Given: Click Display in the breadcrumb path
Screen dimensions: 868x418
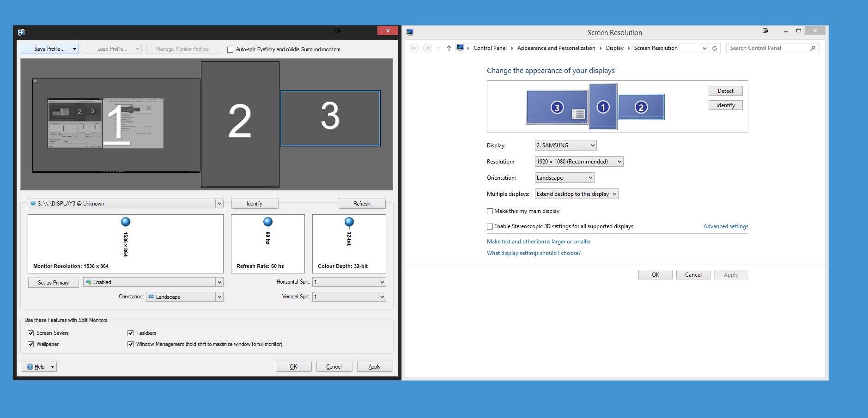Looking at the screenshot, I should (x=614, y=48).
